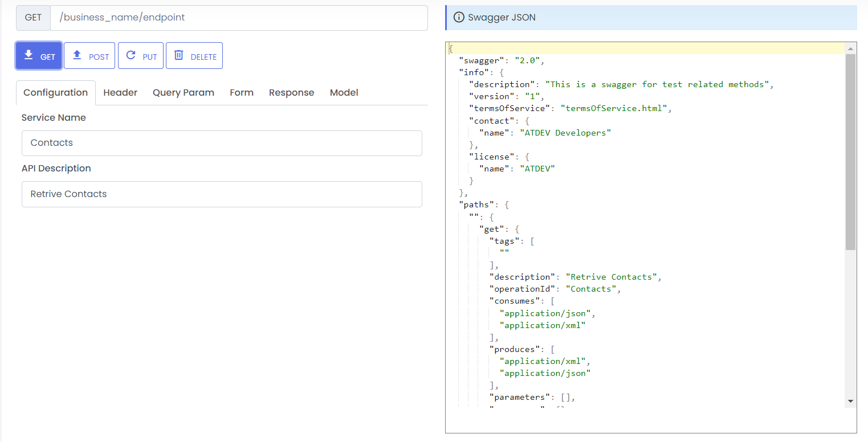Viewport: 868px width, 442px height.
Task: Click the "termsOfService.html" value
Action: click(x=613, y=108)
